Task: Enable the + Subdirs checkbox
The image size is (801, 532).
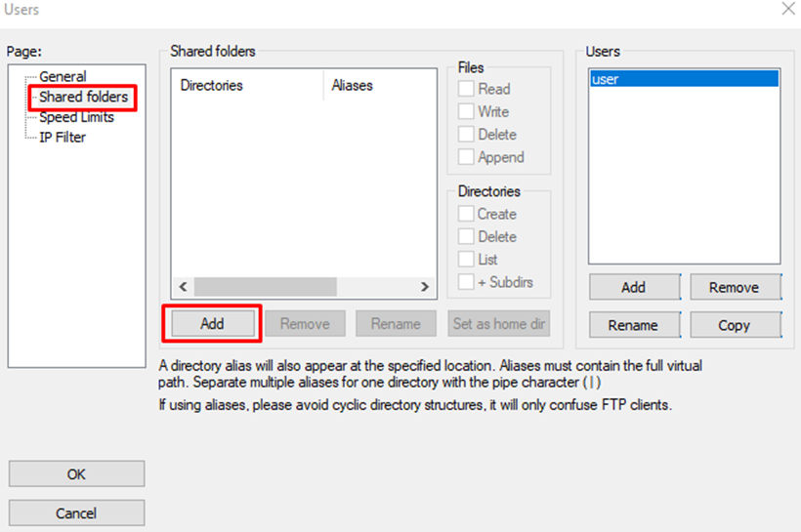Action: 467,282
